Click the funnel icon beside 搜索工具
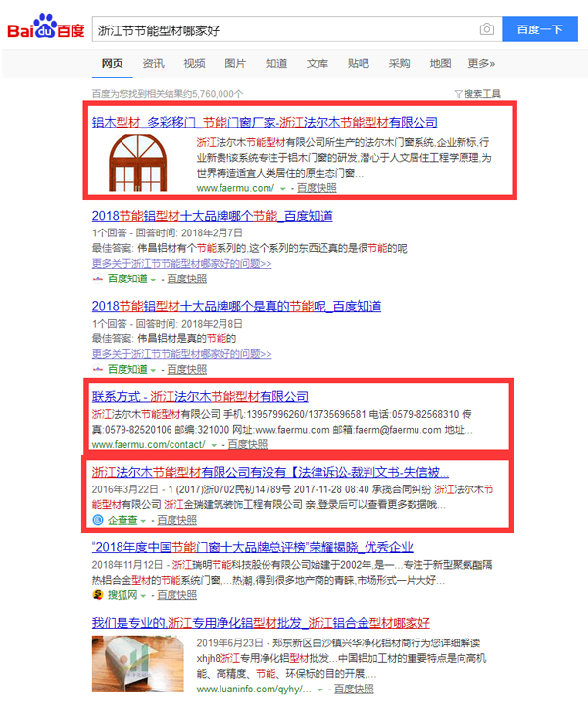The image size is (588, 716). pyautogui.click(x=458, y=94)
